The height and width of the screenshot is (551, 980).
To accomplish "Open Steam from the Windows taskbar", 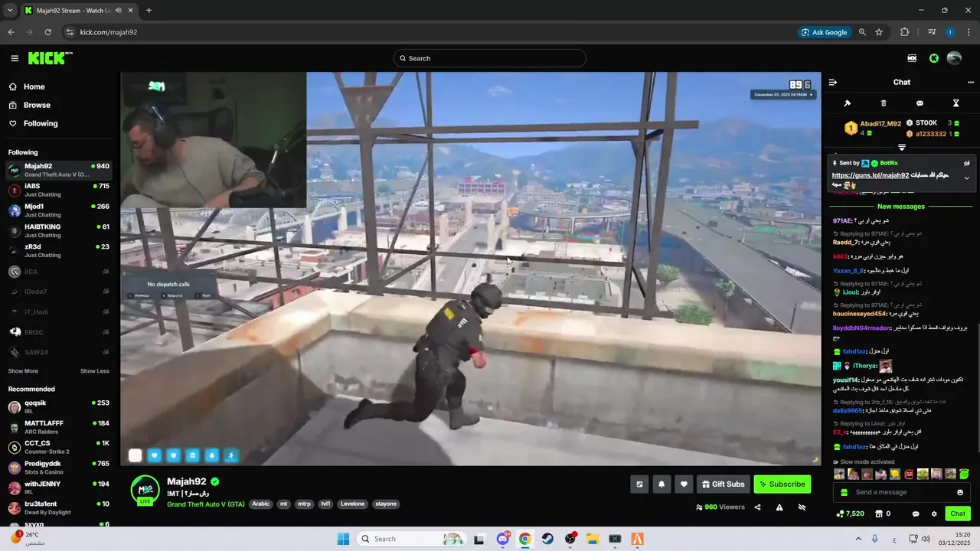I will coord(547,539).
